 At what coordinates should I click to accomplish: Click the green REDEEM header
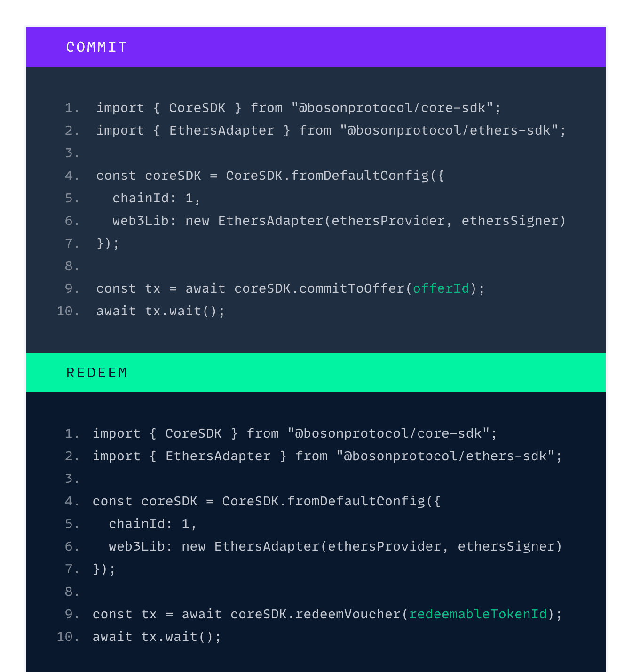(316, 373)
